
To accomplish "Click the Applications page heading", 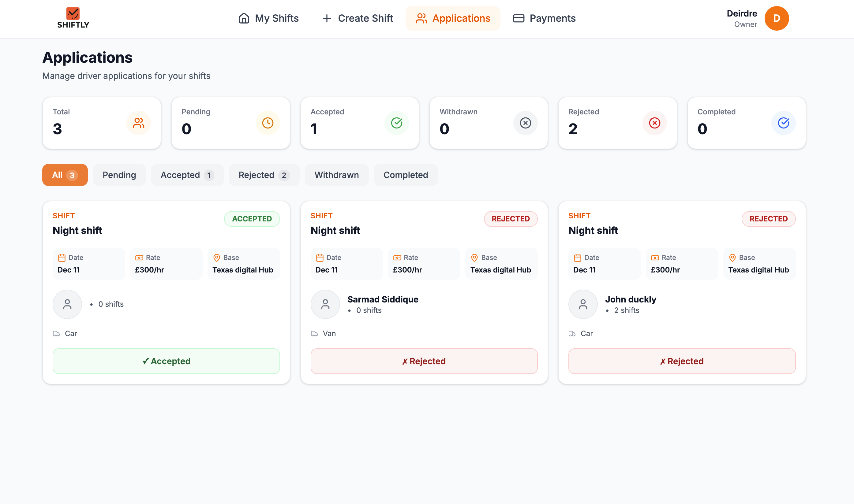I will click(87, 57).
